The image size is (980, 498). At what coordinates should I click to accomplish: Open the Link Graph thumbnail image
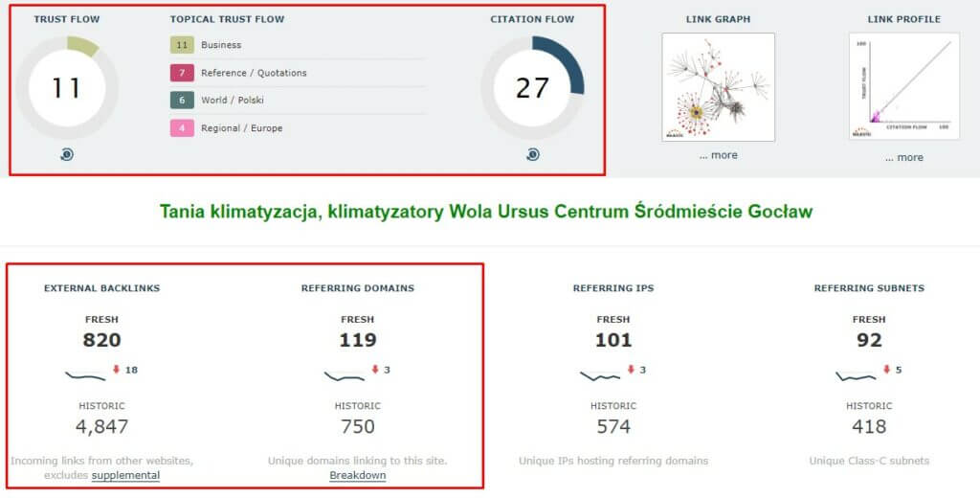tap(718, 87)
